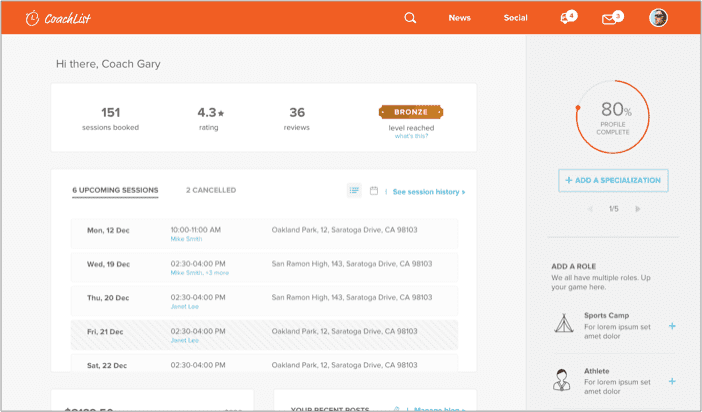Switch to list view of sessions
This screenshot has height=412, width=702.
point(354,191)
